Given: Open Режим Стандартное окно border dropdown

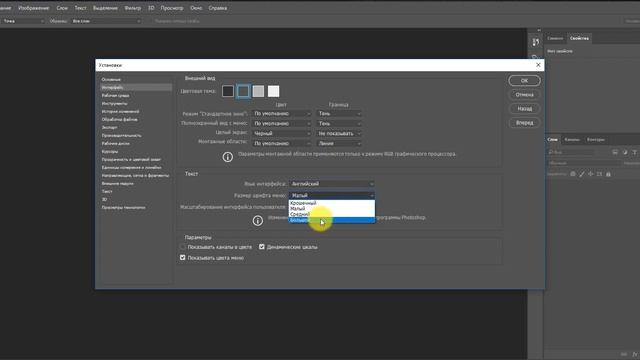Looking at the screenshot, I should [339, 113].
